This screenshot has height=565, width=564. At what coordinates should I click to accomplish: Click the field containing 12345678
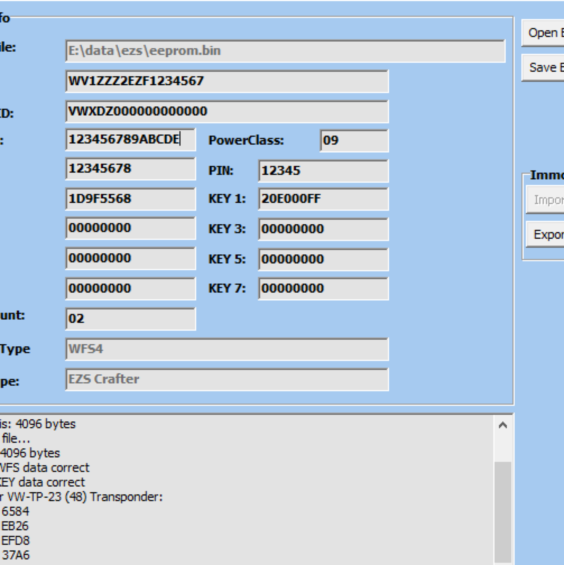(130, 169)
